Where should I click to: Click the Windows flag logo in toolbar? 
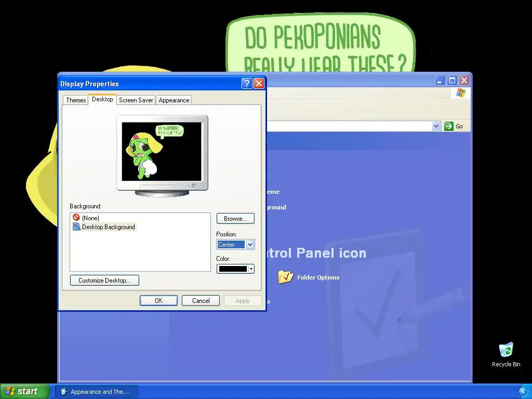pos(460,92)
